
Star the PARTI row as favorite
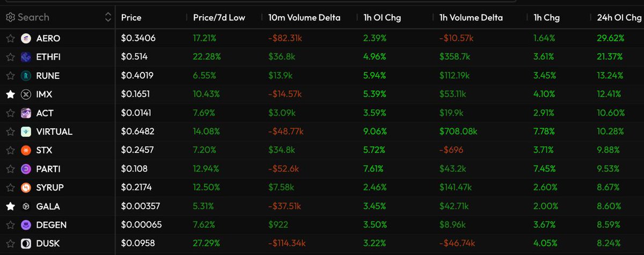click(x=10, y=169)
